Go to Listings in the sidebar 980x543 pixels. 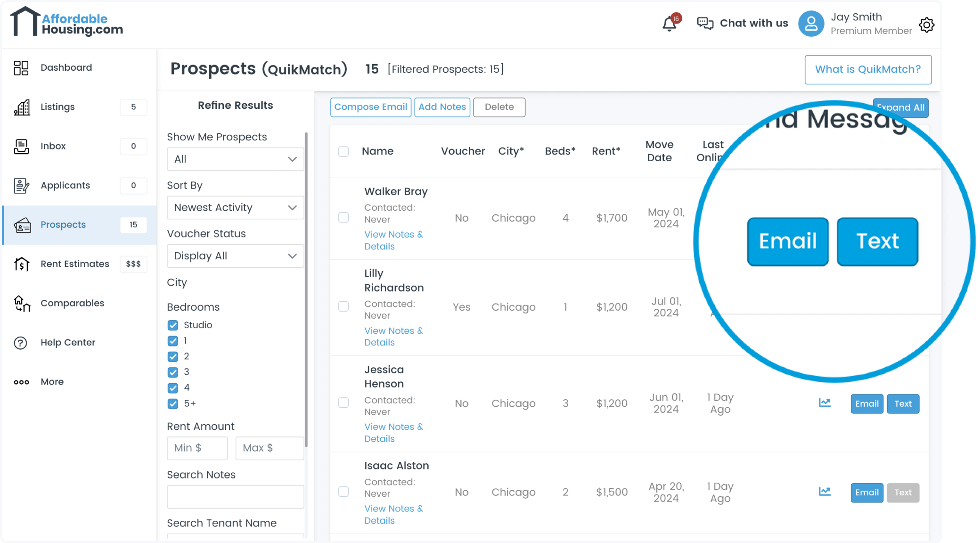click(57, 107)
